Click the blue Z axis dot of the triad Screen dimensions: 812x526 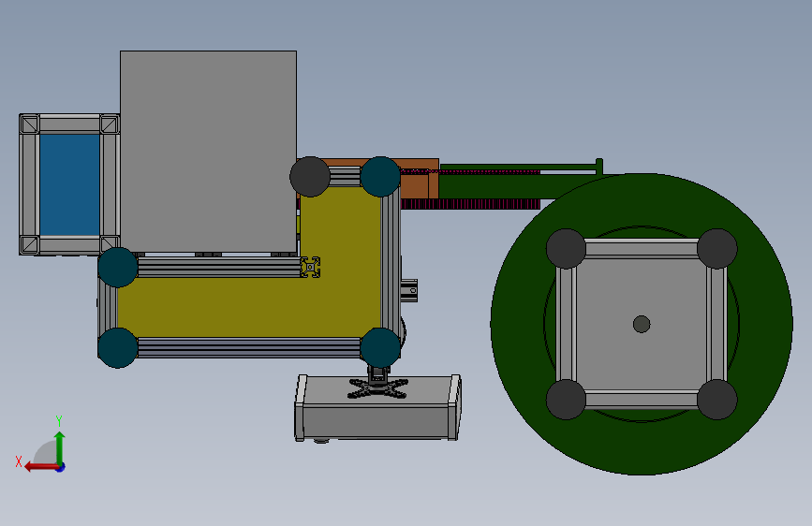(x=61, y=467)
